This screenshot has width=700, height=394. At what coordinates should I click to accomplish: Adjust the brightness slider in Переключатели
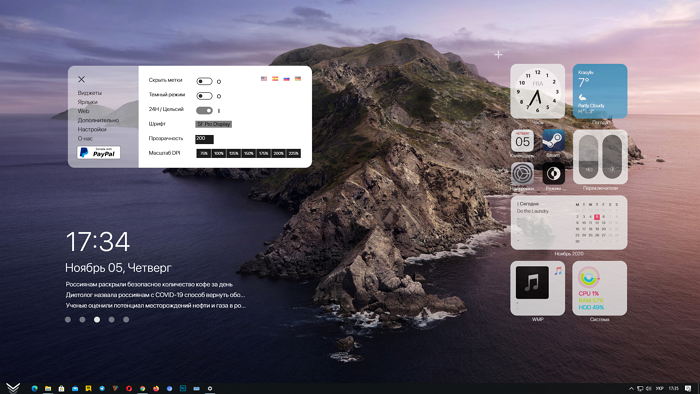612,157
